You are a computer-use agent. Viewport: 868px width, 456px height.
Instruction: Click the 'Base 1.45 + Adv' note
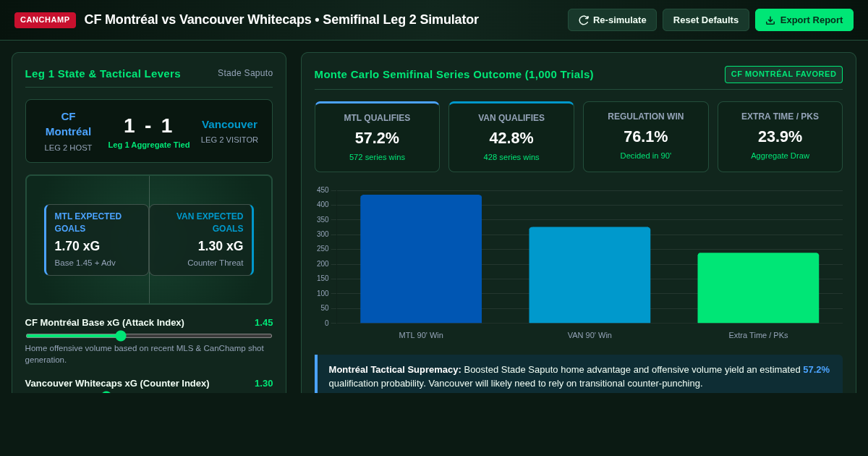coord(85,263)
